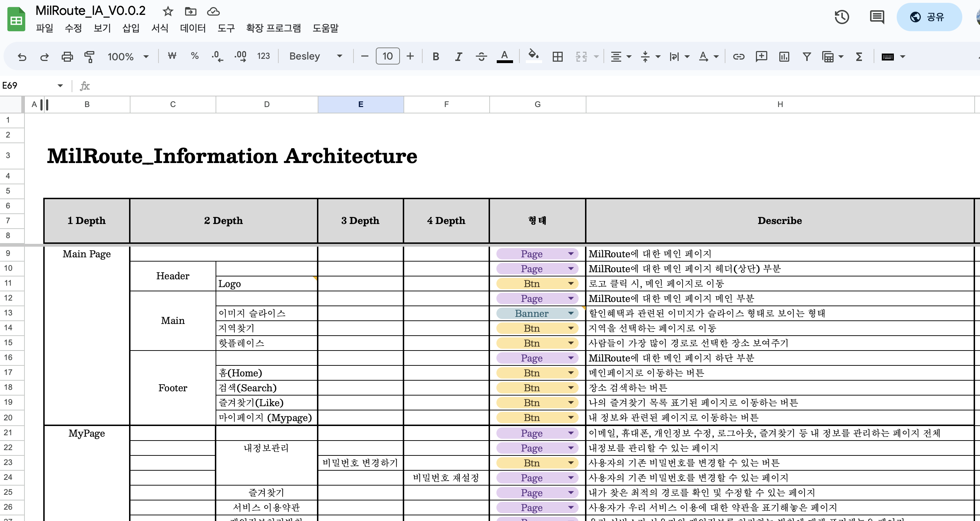Undo the last action
The width and height of the screenshot is (980, 521).
pos(22,56)
